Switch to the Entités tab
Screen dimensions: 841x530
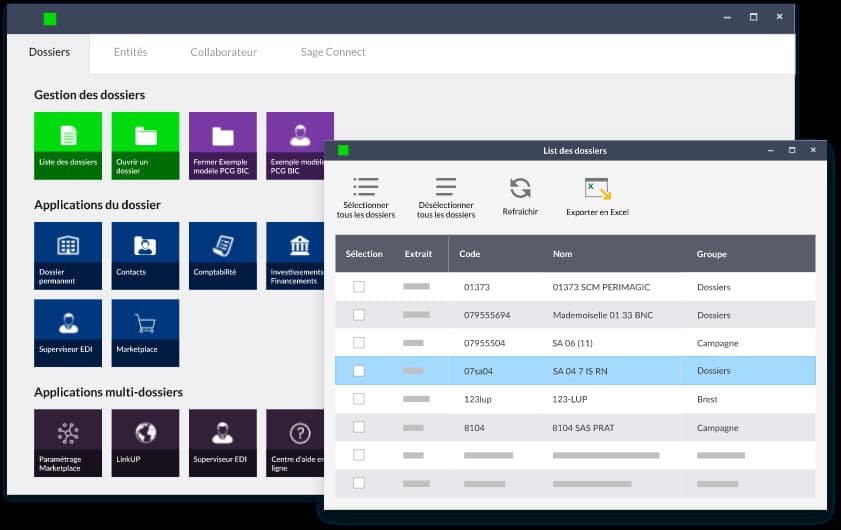(130, 52)
